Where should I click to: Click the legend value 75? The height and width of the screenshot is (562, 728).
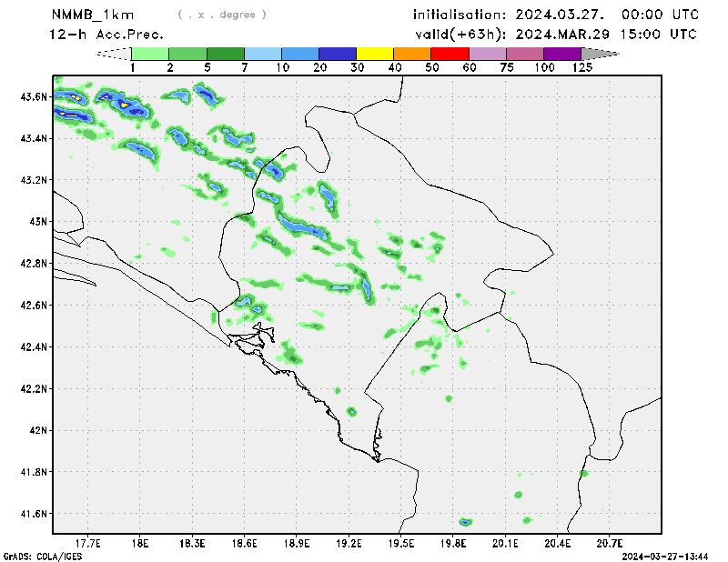[x=507, y=68]
